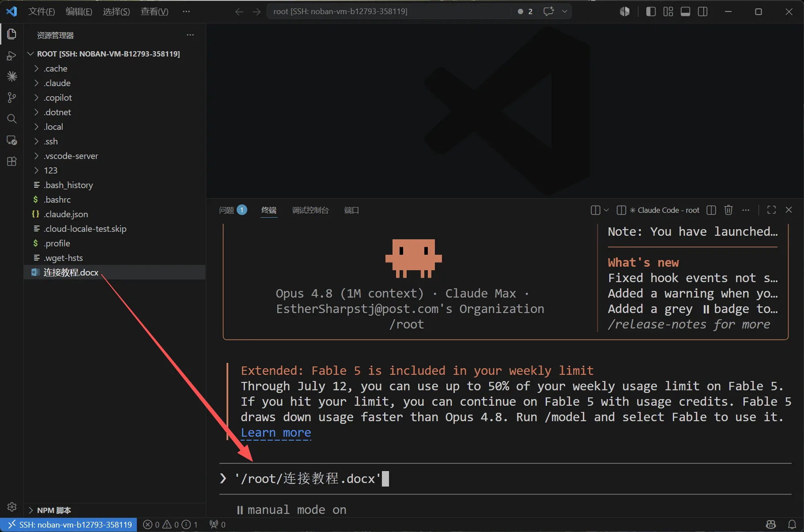Screen dimensions: 804x532
Task: Open terminal panel more actions
Action: click(x=746, y=210)
